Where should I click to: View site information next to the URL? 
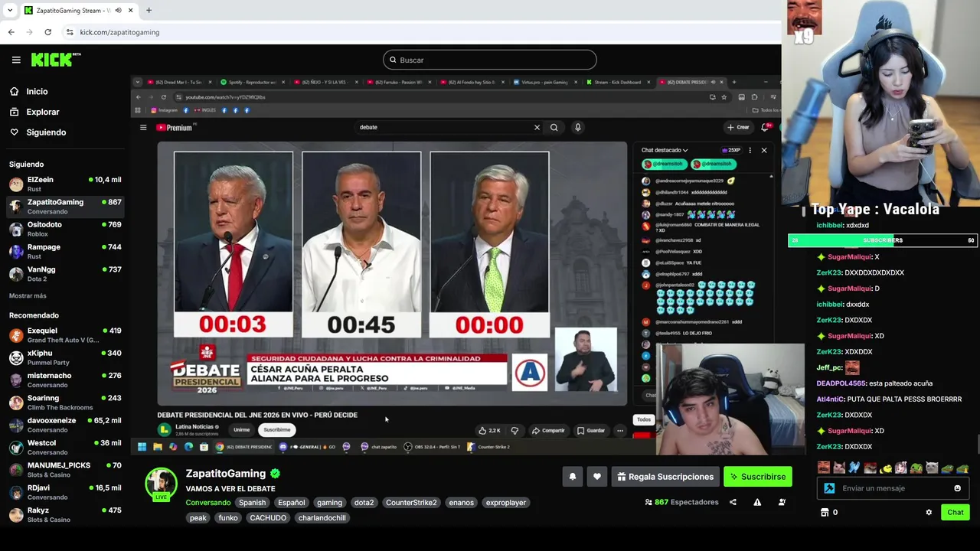70,32
